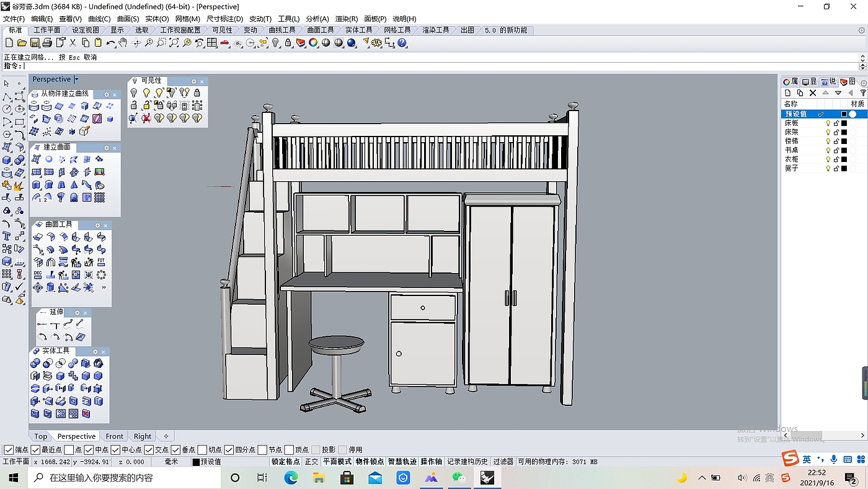
Task: Toggle the 端点 osnap checkbox
Action: pos(9,450)
